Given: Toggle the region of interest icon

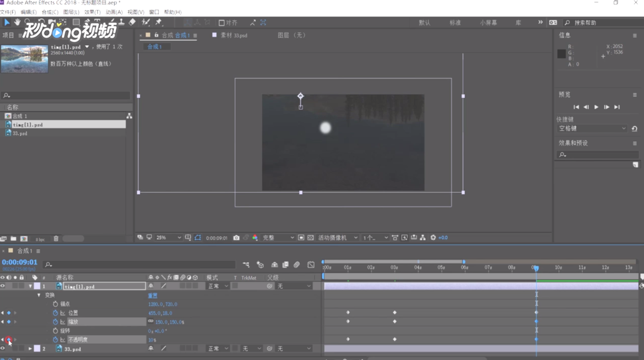Looking at the screenshot, I should (301, 238).
